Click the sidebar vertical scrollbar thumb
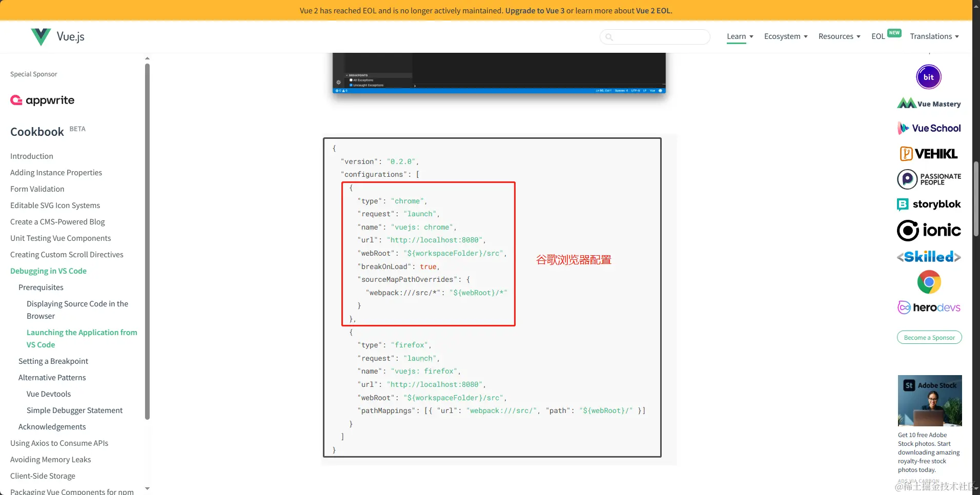The width and height of the screenshot is (980, 495). tap(148, 241)
